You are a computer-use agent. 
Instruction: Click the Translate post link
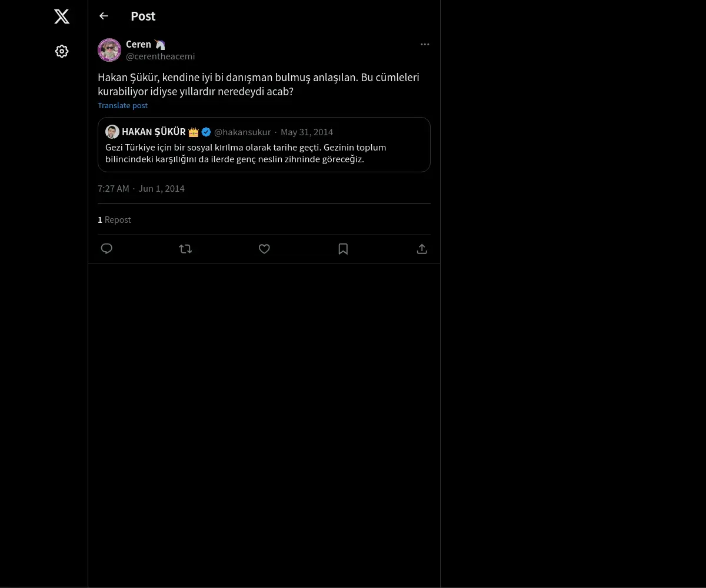(x=122, y=105)
